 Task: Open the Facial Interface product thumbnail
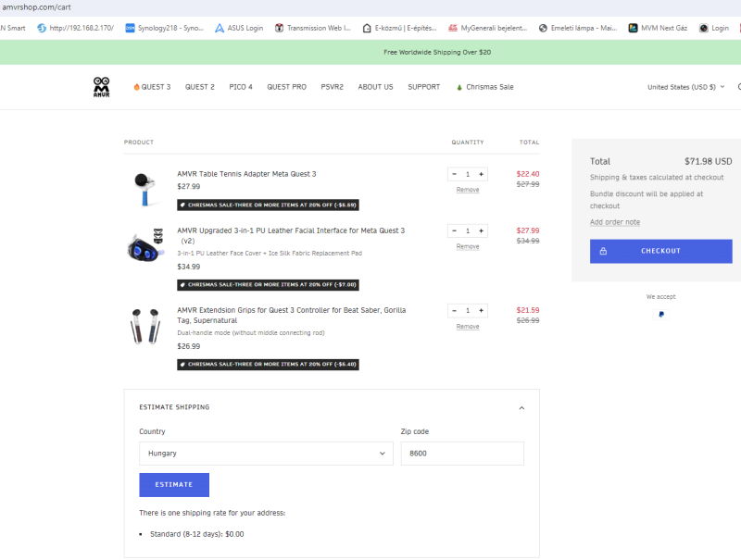145,245
